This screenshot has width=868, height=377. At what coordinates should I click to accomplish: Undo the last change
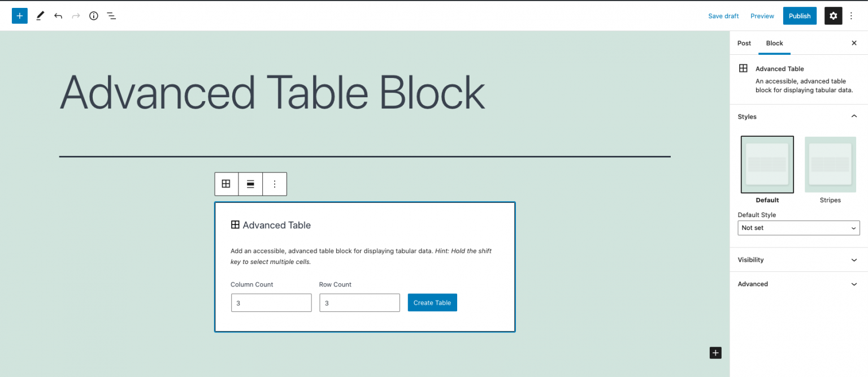pos(58,15)
